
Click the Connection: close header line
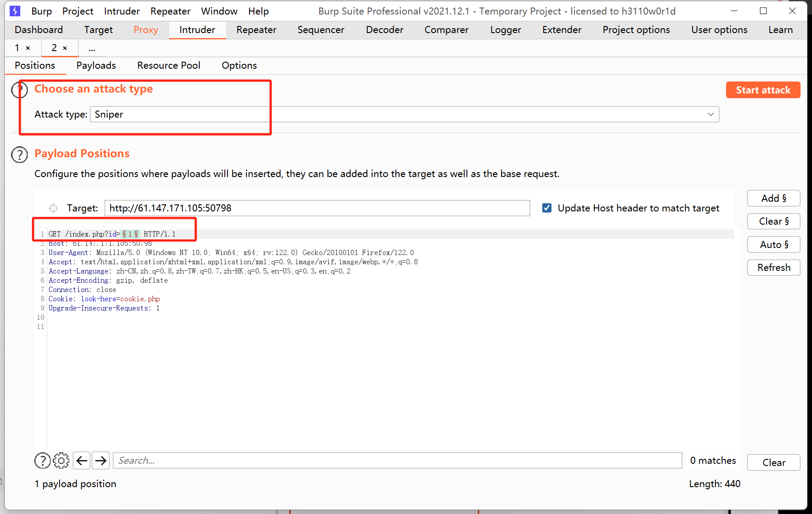82,289
